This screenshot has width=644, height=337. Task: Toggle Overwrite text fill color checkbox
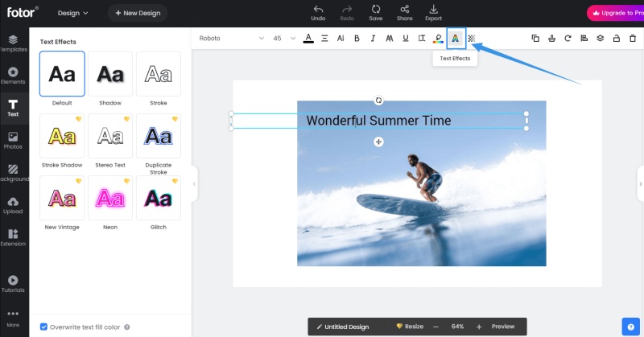[44, 327]
